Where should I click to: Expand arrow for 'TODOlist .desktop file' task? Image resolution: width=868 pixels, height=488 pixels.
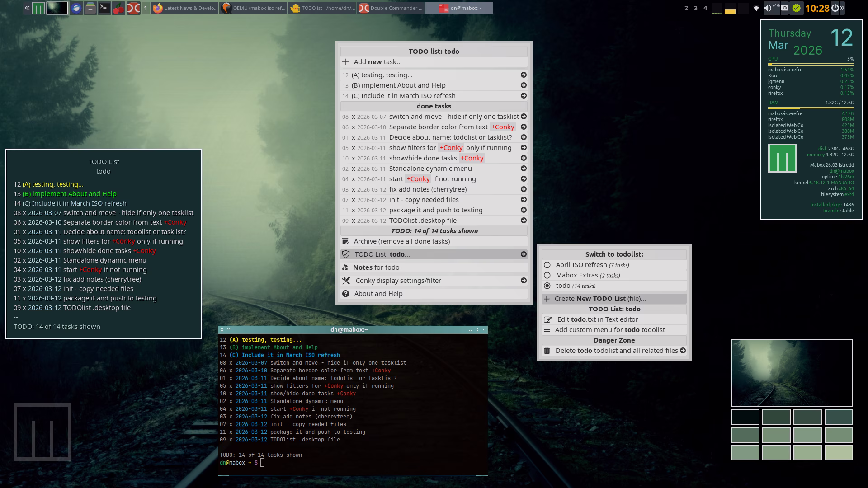pos(524,221)
